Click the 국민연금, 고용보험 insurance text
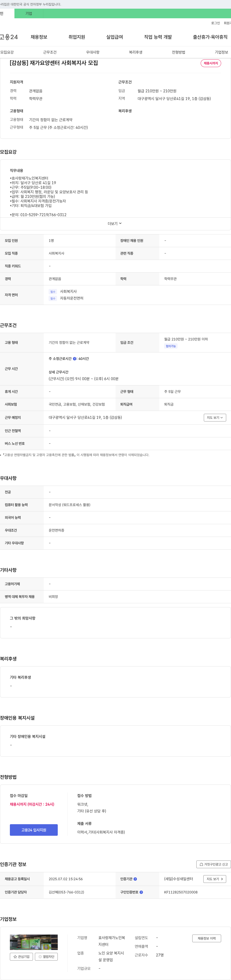231x980 pixels. pyautogui.click(x=77, y=404)
